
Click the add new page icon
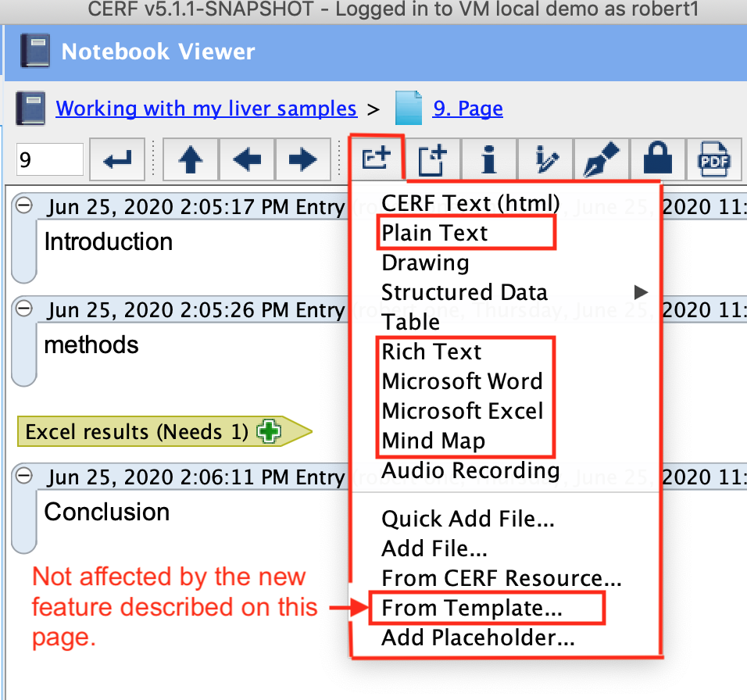click(x=432, y=160)
